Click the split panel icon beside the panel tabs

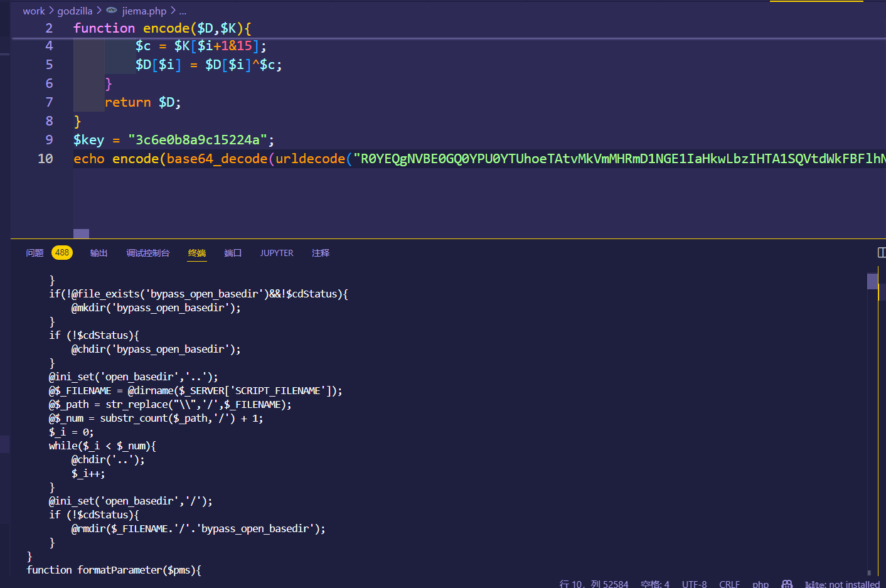[x=882, y=252]
